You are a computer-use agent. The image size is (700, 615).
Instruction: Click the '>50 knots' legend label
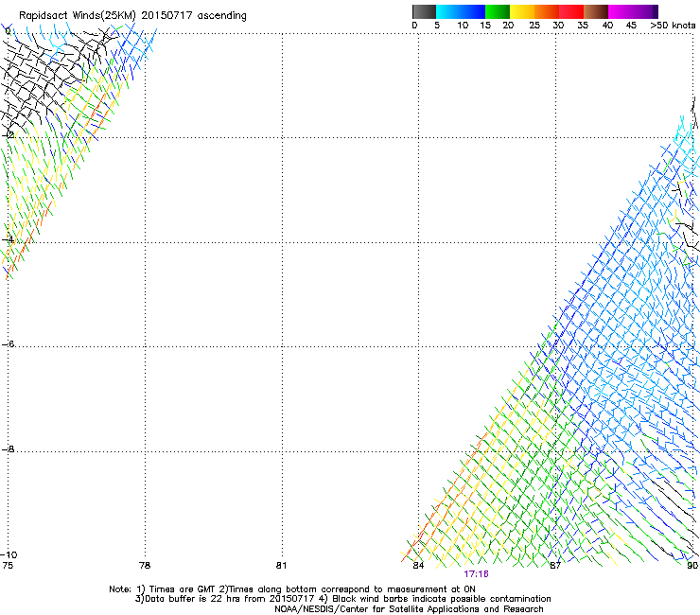tap(673, 26)
